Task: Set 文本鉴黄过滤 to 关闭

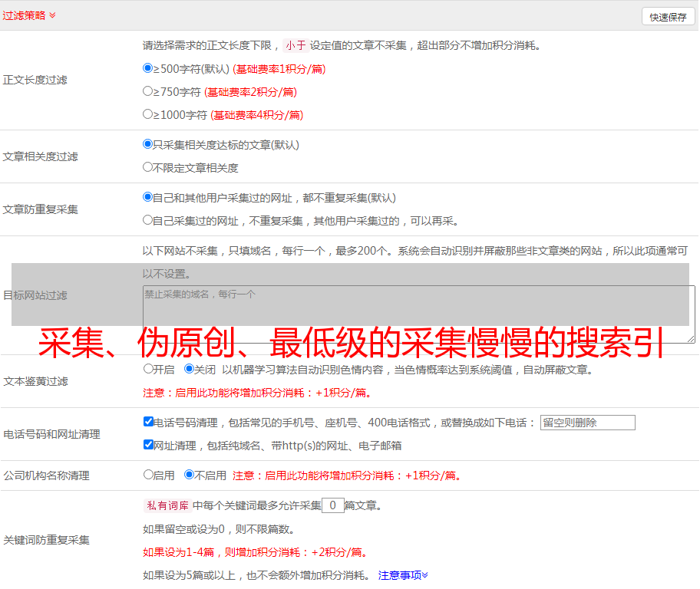Action: [x=189, y=369]
